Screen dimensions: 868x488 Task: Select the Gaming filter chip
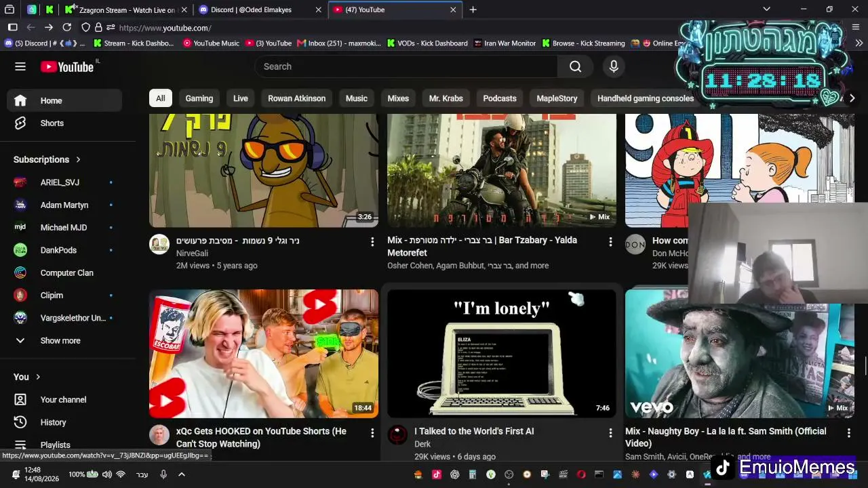(199, 98)
